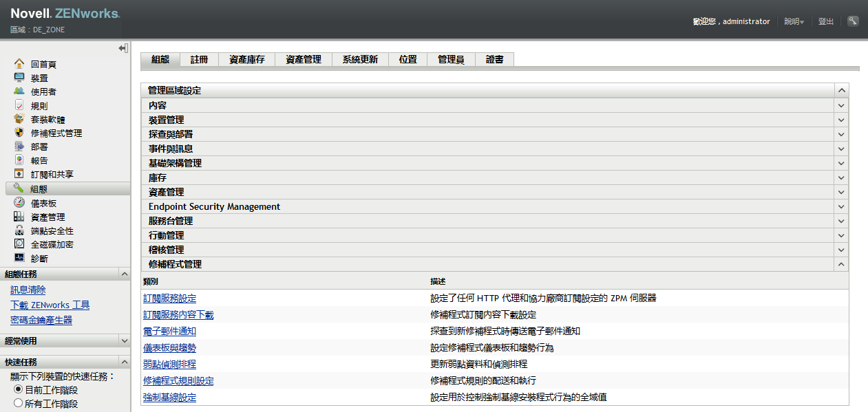The height and width of the screenshot is (412, 868).
Task: Click the 儀表板 gauge icon
Action: (x=19, y=203)
